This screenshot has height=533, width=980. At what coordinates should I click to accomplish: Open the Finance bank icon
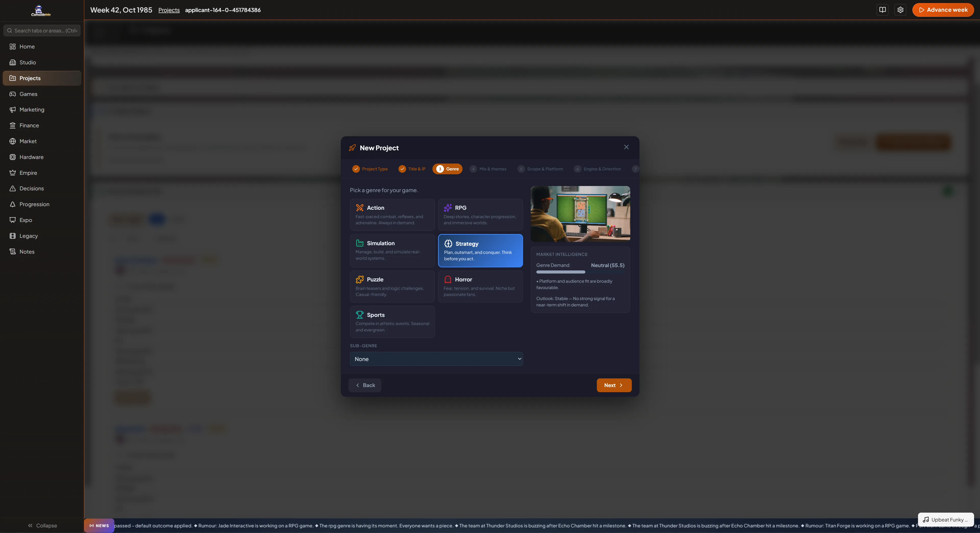pyautogui.click(x=13, y=126)
